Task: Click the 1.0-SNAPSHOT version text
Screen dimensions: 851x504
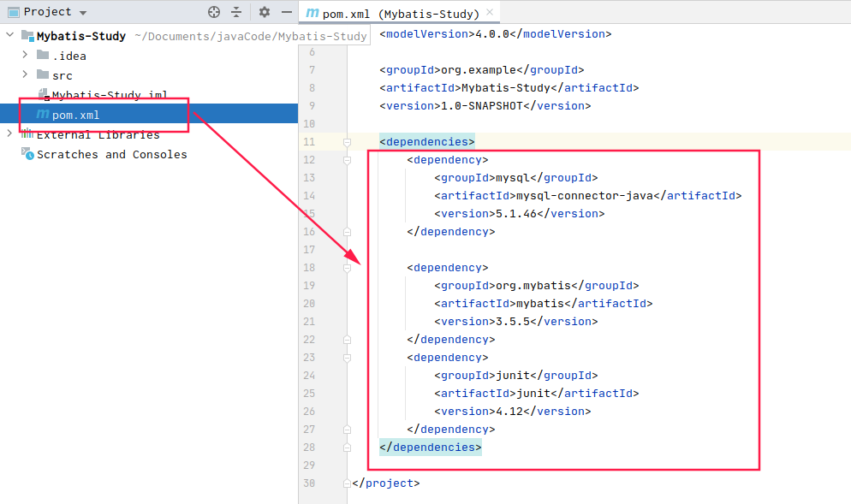Action: (x=482, y=106)
